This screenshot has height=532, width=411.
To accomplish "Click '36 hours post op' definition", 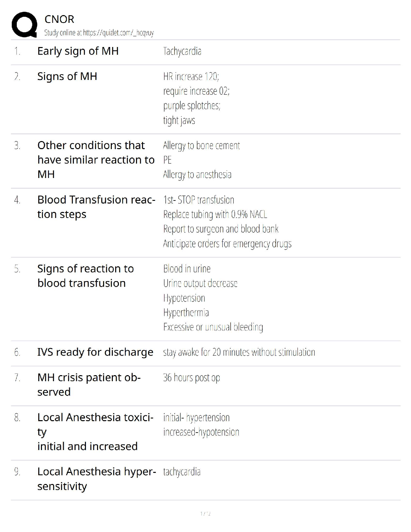I will click(191, 378).
